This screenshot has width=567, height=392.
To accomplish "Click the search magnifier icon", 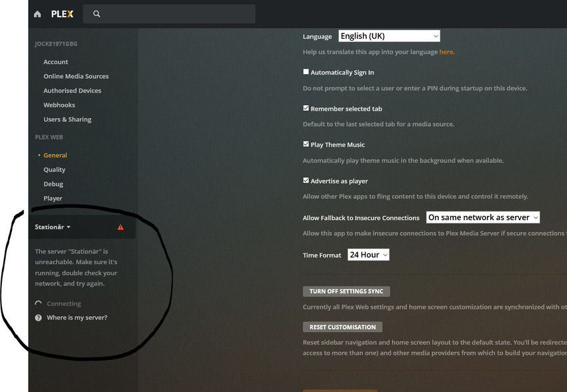I will 97,14.
